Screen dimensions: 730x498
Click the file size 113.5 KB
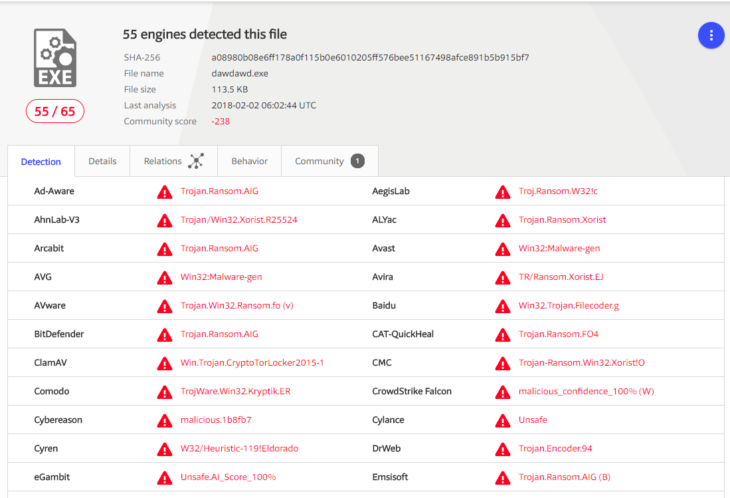[230, 89]
